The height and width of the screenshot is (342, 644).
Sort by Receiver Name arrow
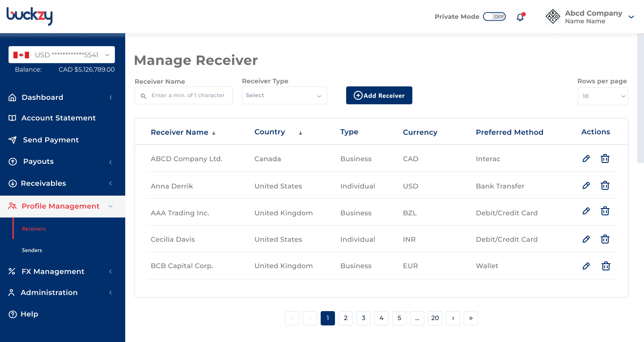[214, 133]
